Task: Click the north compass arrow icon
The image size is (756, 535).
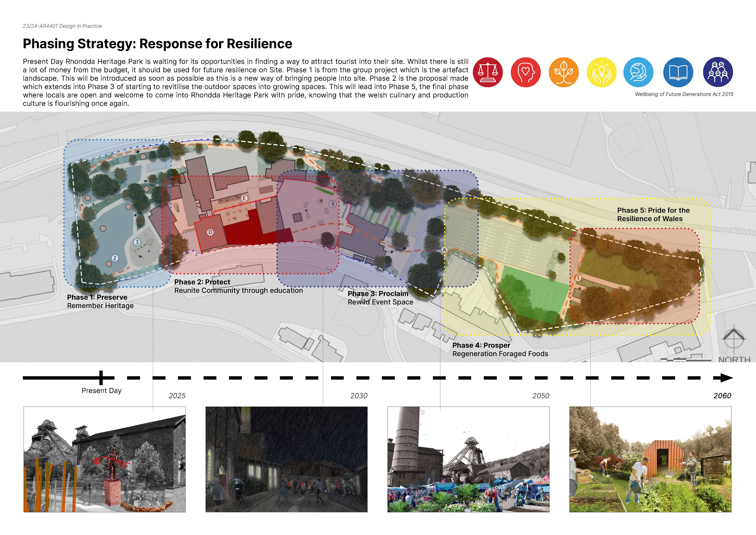Action: point(734,338)
